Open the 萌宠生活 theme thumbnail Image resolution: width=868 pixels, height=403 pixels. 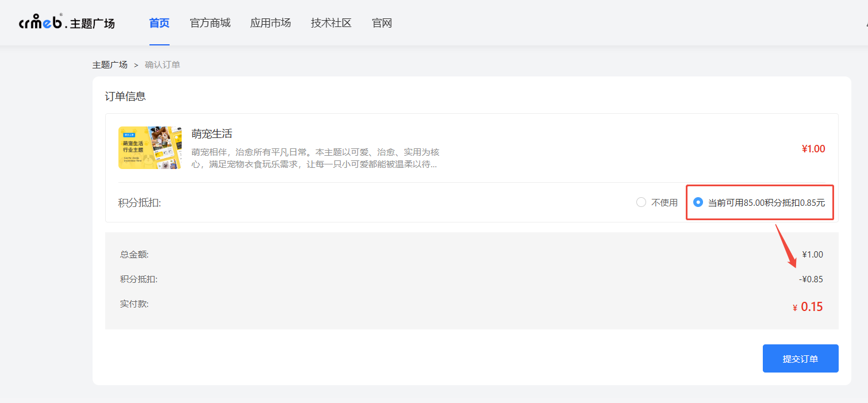[x=149, y=148]
